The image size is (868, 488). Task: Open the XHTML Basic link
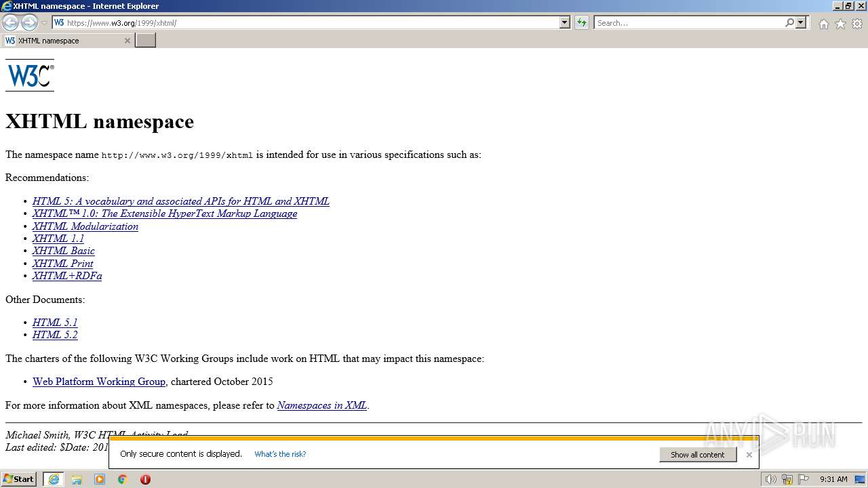click(64, 251)
